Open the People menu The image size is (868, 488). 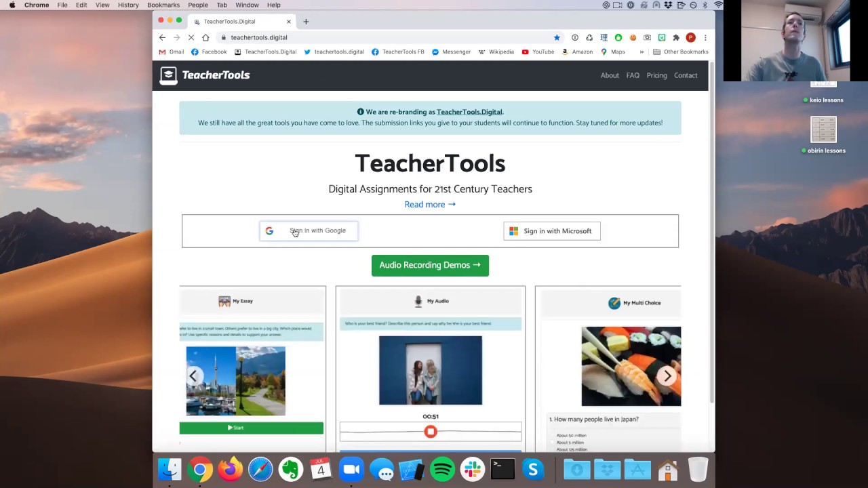click(x=198, y=5)
